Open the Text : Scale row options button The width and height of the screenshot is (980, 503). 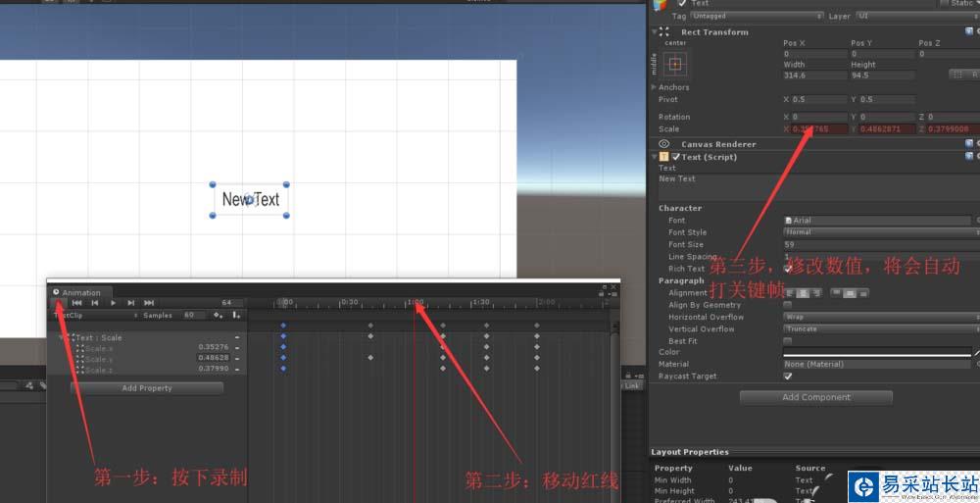click(x=237, y=338)
